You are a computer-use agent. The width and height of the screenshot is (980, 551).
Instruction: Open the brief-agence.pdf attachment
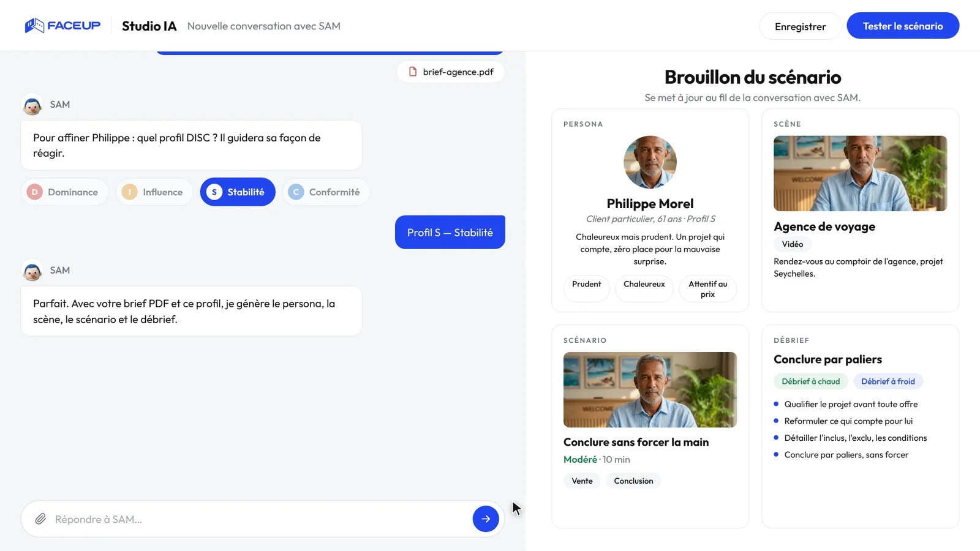(x=451, y=72)
